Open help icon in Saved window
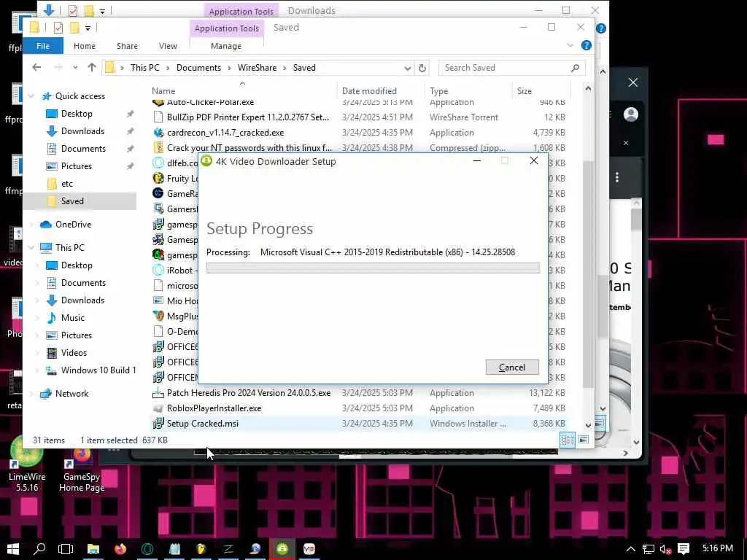 (x=587, y=45)
